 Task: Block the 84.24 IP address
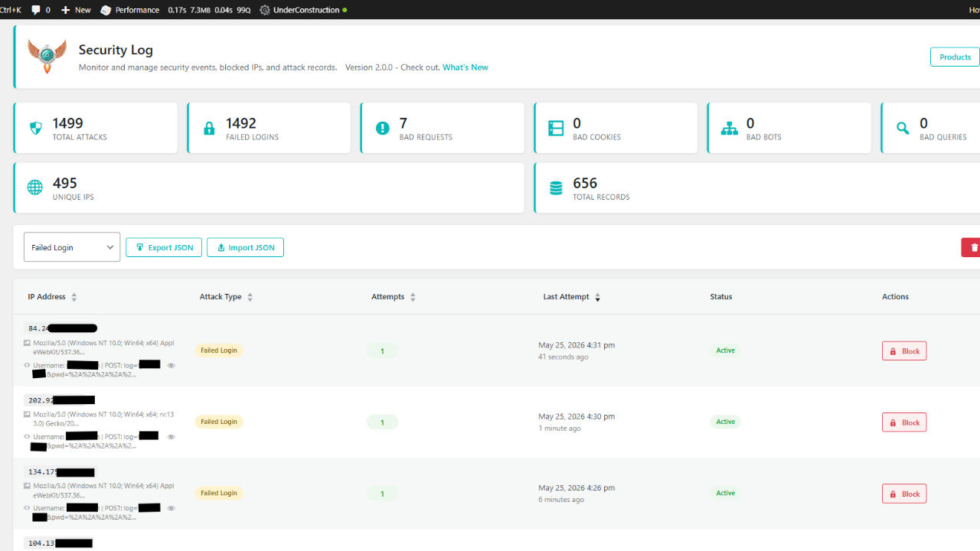(904, 351)
